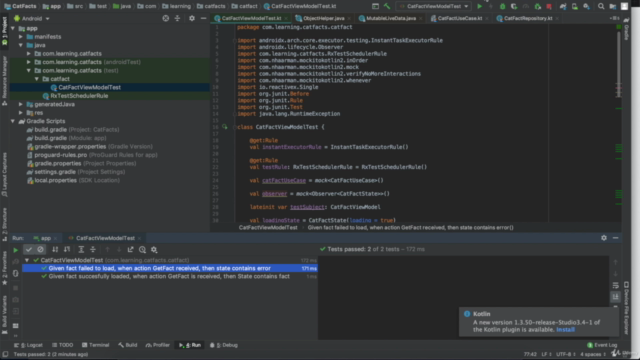Open run configuration dropdown CatFactViewModelTest
640x360 pixels.
433,6
